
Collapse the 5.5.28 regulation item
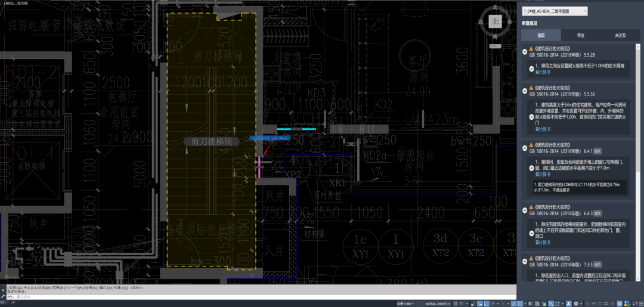525,52
